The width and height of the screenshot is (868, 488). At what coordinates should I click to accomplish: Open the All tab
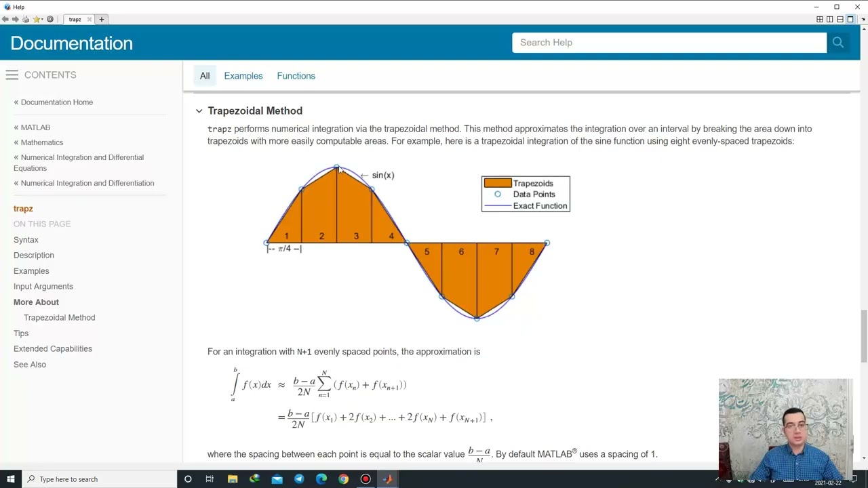tap(205, 76)
